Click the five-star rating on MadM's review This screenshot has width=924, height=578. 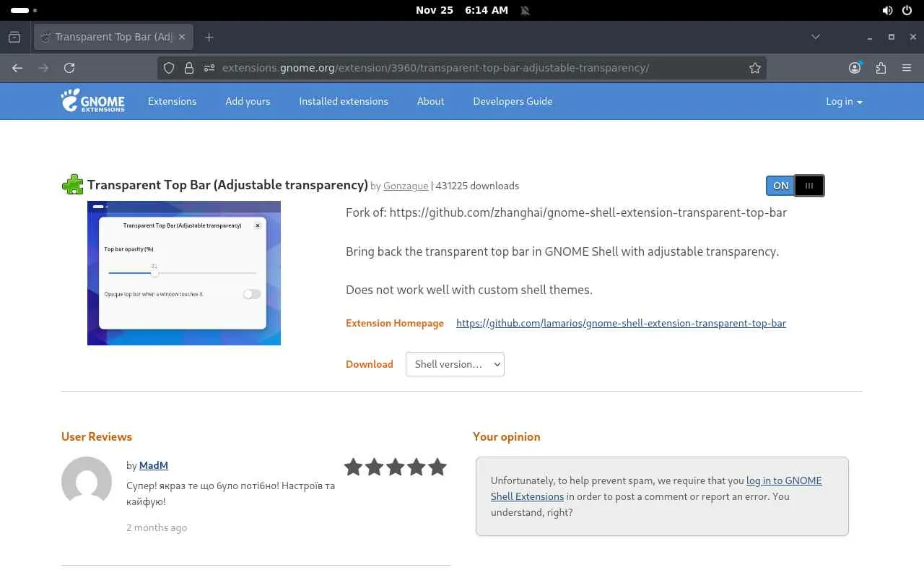coord(395,467)
